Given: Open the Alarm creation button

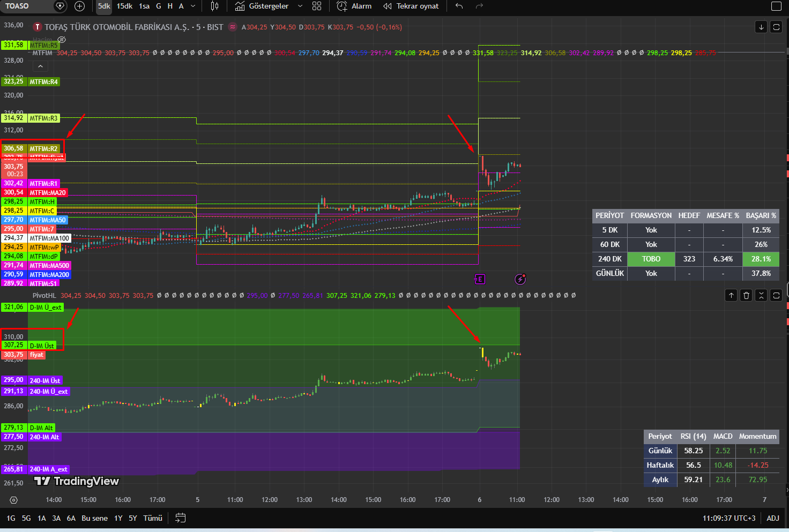Looking at the screenshot, I should click(354, 6).
